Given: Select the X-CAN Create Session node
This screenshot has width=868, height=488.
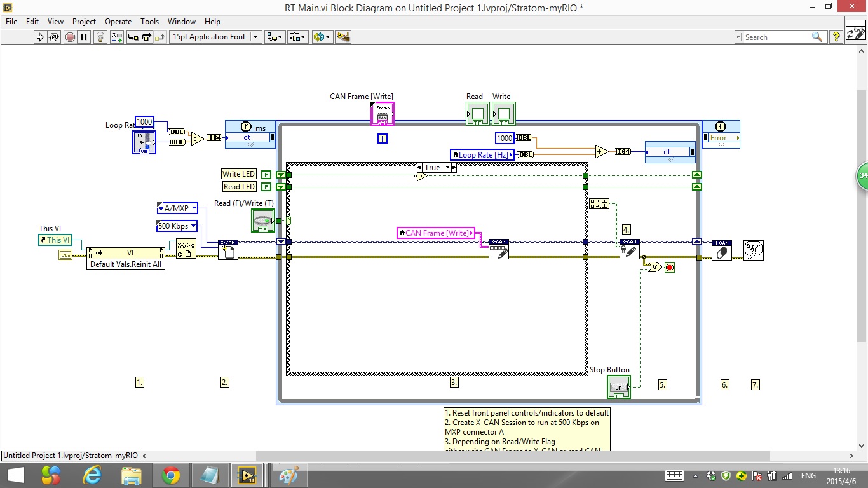Looking at the screenshot, I should 228,250.
